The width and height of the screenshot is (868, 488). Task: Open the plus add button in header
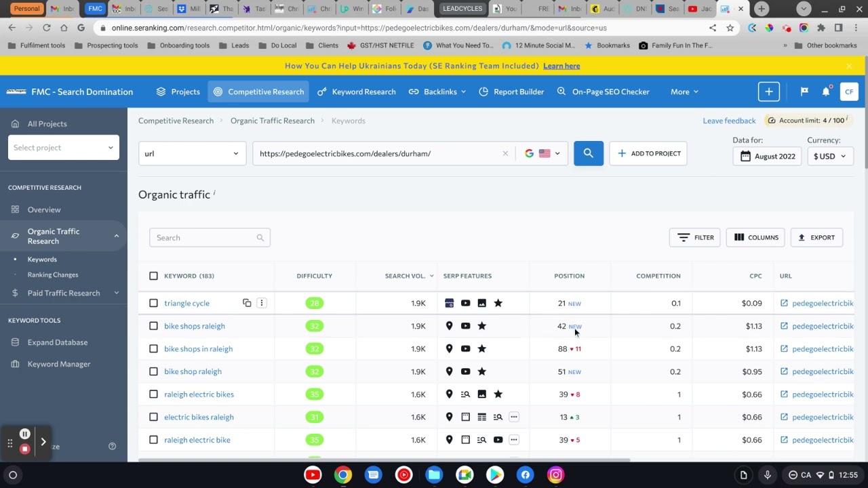768,91
